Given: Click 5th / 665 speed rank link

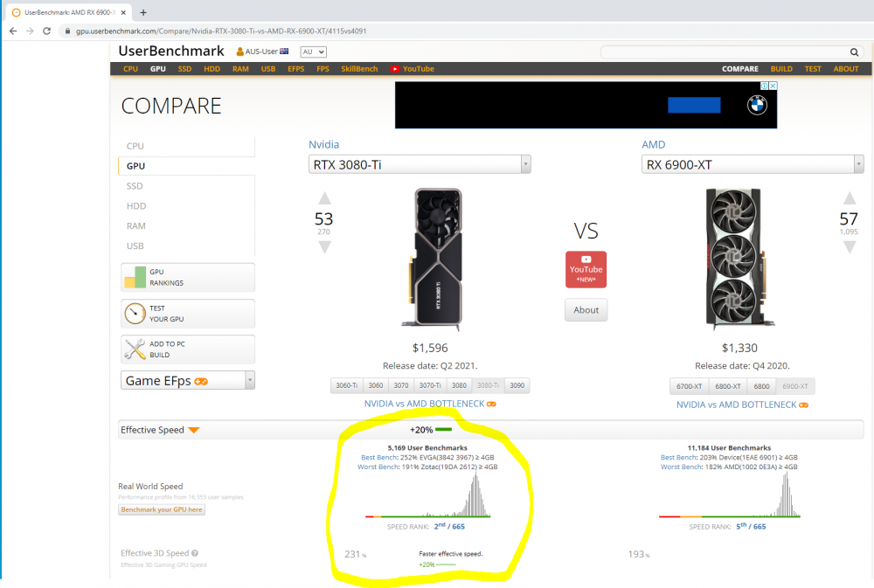Looking at the screenshot, I should pyautogui.click(x=751, y=526).
